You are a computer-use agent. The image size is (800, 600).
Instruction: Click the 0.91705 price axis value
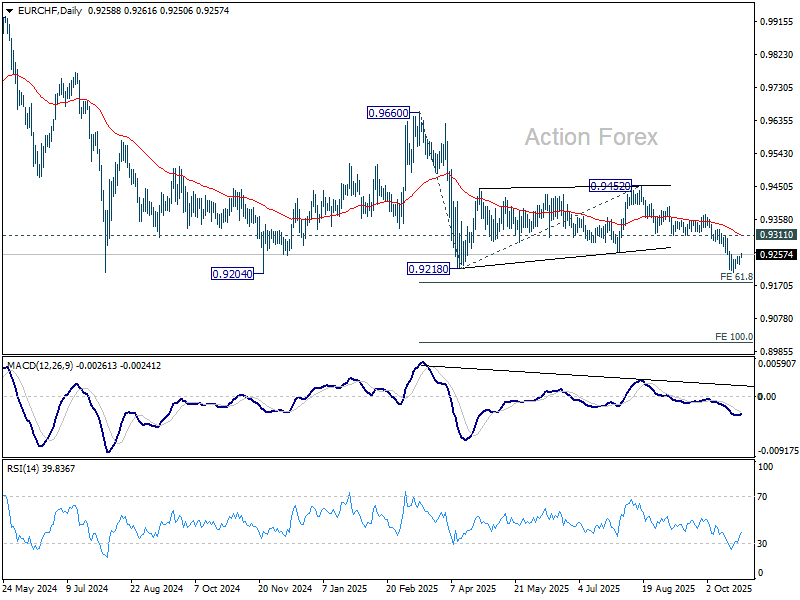coord(777,286)
